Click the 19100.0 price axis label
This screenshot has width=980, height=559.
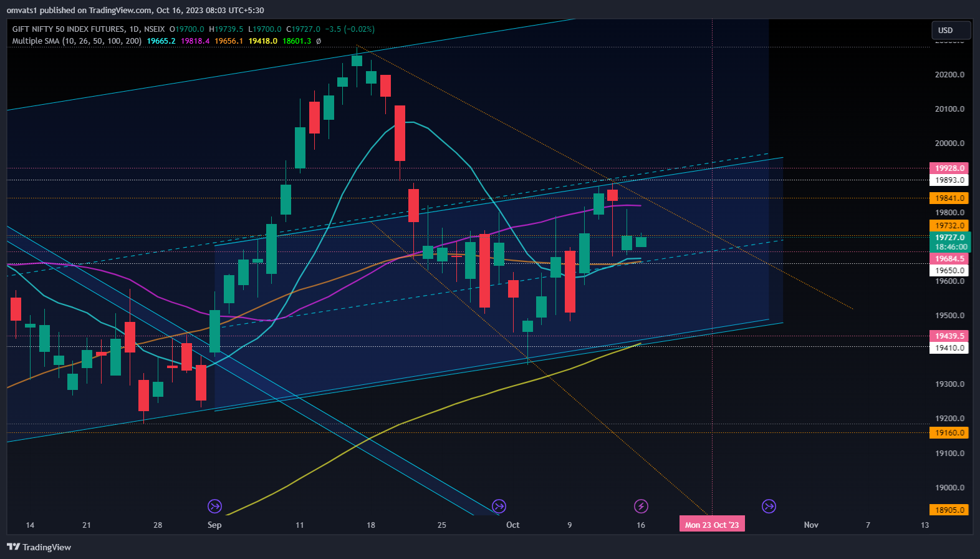click(x=949, y=454)
